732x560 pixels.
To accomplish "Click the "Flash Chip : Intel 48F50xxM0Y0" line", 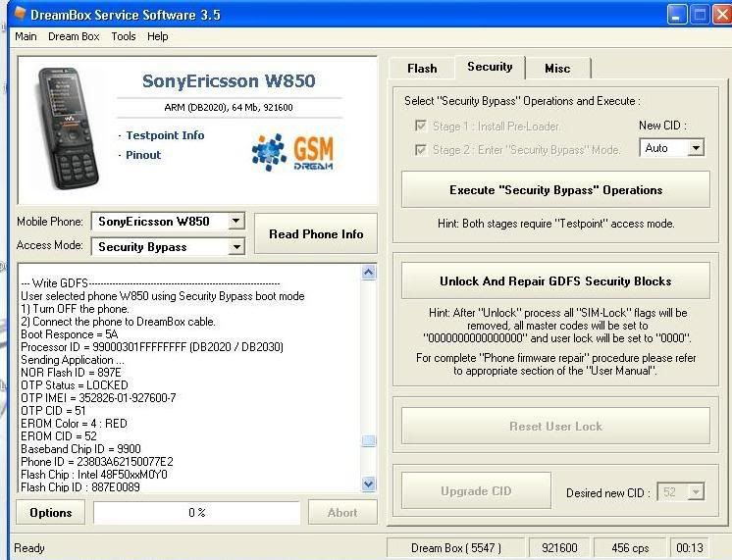I will pos(94,474).
